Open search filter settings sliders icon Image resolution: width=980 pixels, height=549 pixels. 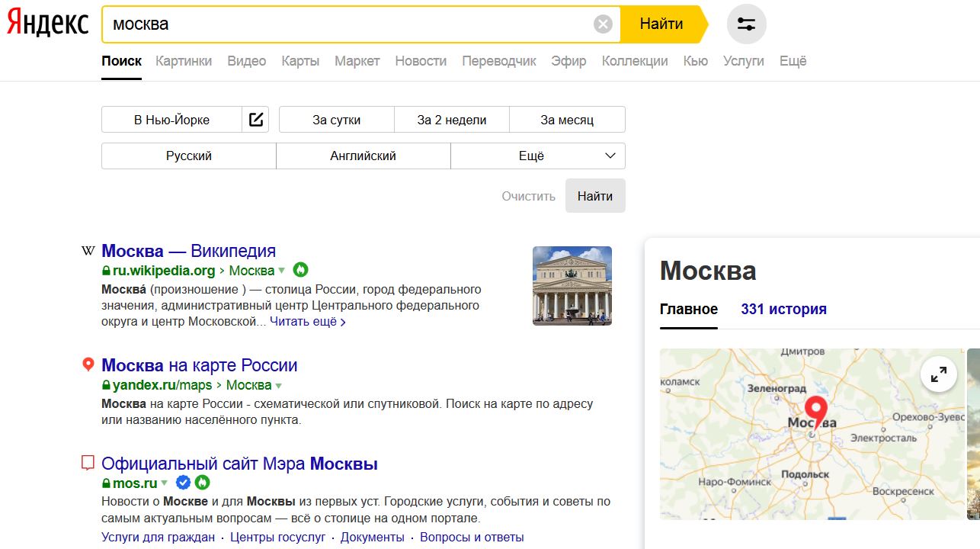click(x=746, y=24)
